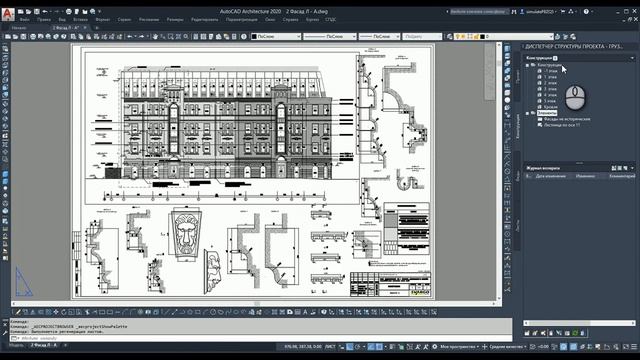The image size is (640, 360).
Task: Click Customization menu icon at status bar end
Action: [x=634, y=347]
